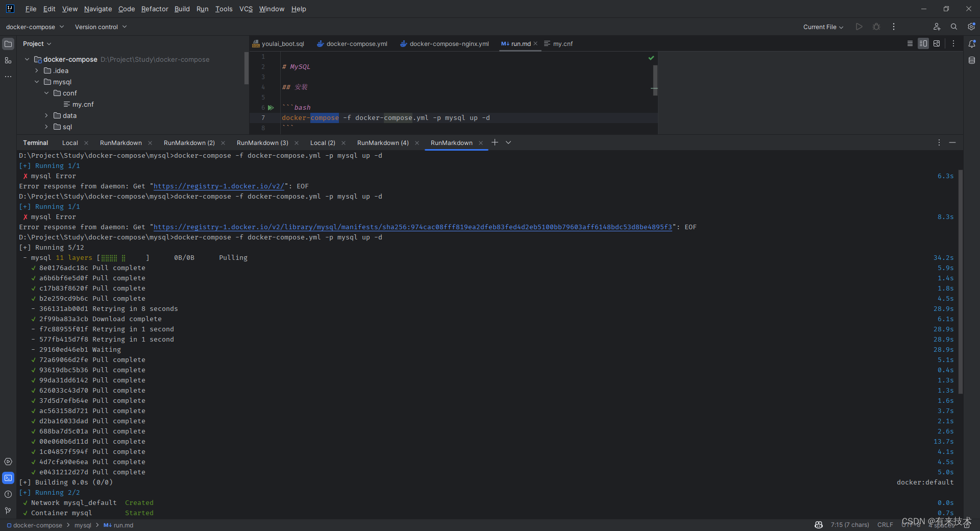Viewport: 980px width, 531px height.
Task: Switch to docker-compose-nginx.yml editor tab
Action: click(x=445, y=43)
